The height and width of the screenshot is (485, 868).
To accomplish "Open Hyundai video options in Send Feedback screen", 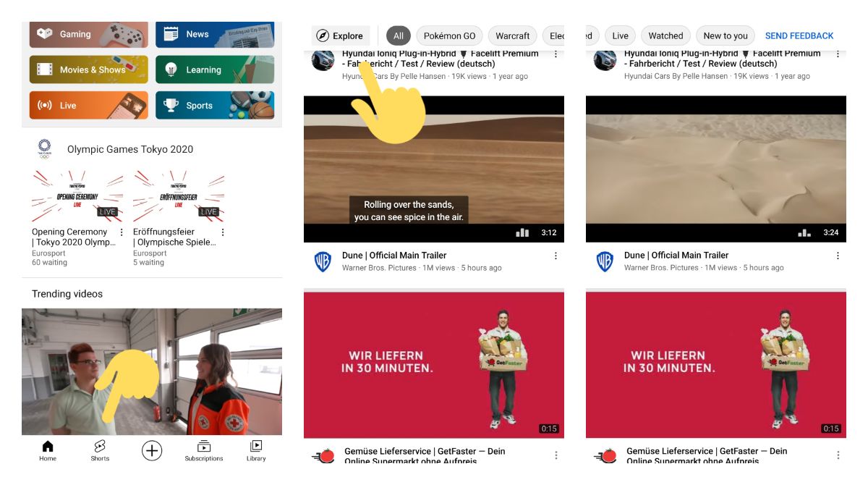I will point(838,54).
